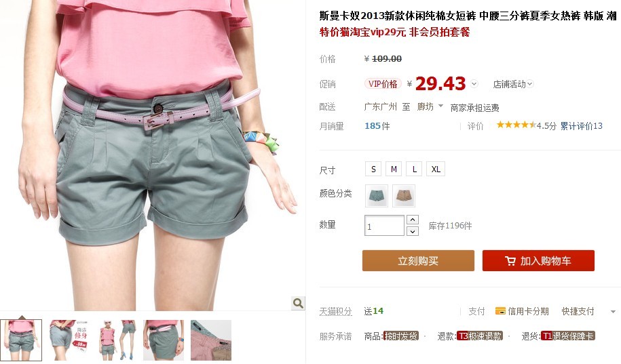Choose the khaki shorts color swatch
621x364 pixels.
(x=404, y=195)
